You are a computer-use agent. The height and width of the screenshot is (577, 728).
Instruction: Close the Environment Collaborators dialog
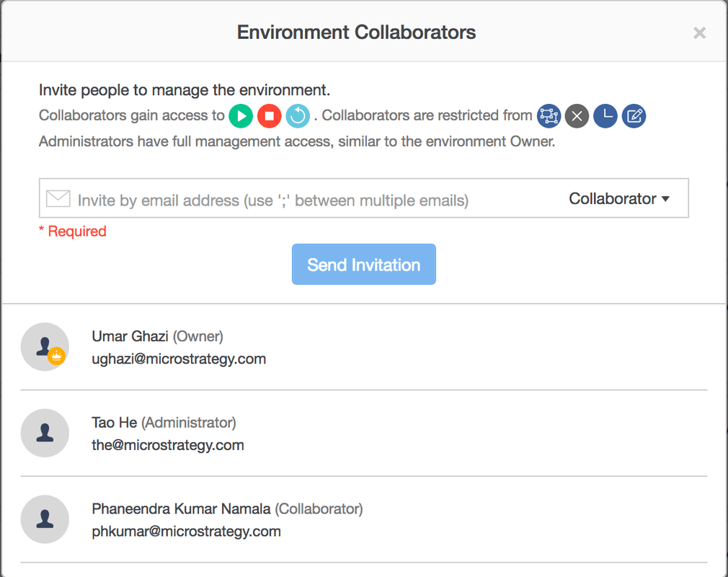(700, 33)
